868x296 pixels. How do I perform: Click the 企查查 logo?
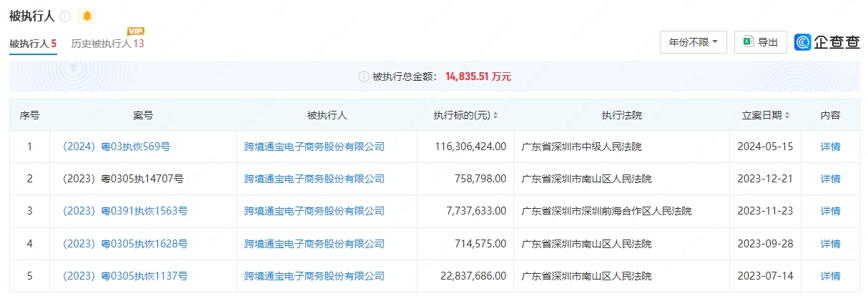point(827,42)
